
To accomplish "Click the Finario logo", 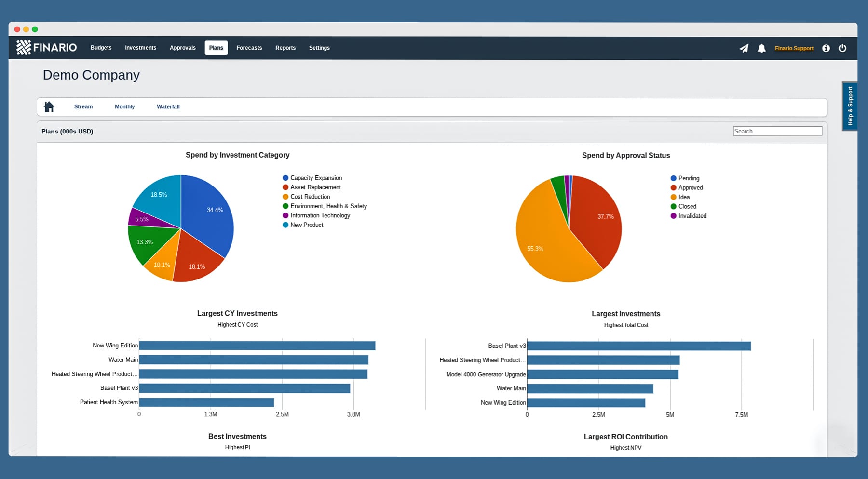I will pos(46,47).
